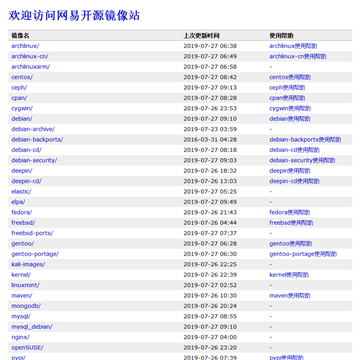Screen dimensions: 360x360
Task: View gentoo-portage使用帮助 help page
Action: coord(303,254)
